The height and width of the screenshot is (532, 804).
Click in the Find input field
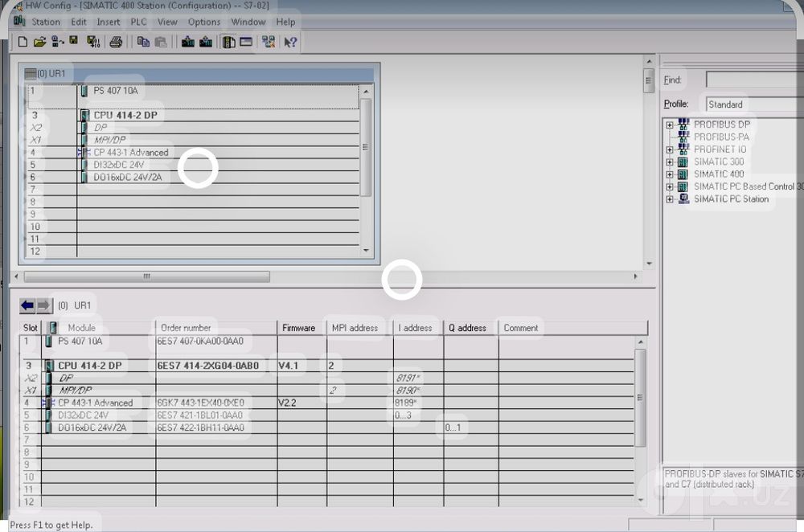click(754, 80)
